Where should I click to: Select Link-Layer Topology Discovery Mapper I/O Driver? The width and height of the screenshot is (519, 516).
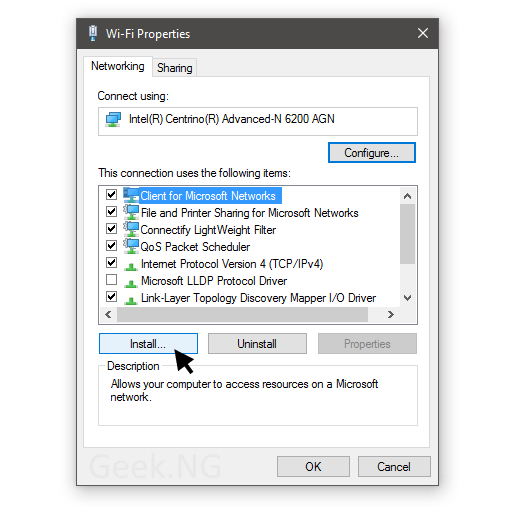coord(258,298)
